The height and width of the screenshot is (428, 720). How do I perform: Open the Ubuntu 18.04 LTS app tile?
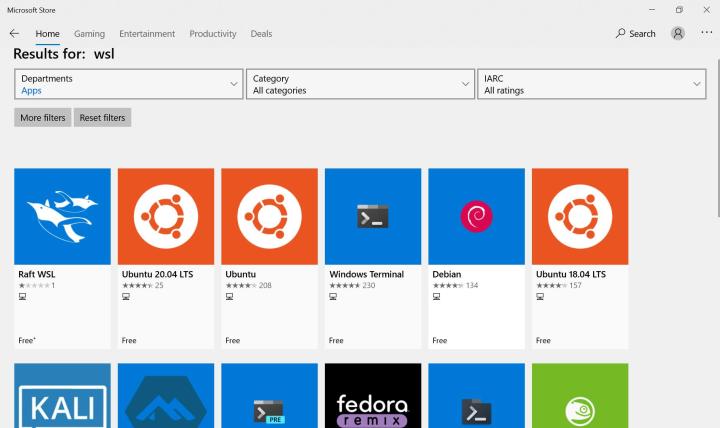point(580,259)
